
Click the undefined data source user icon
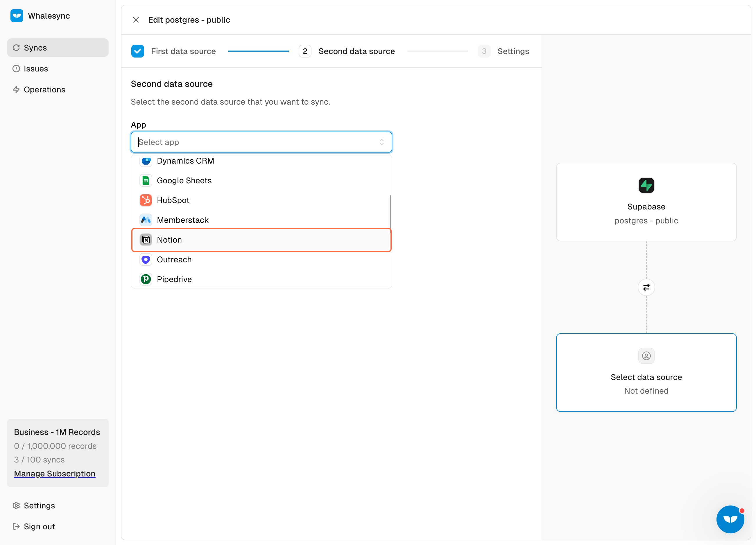click(646, 356)
